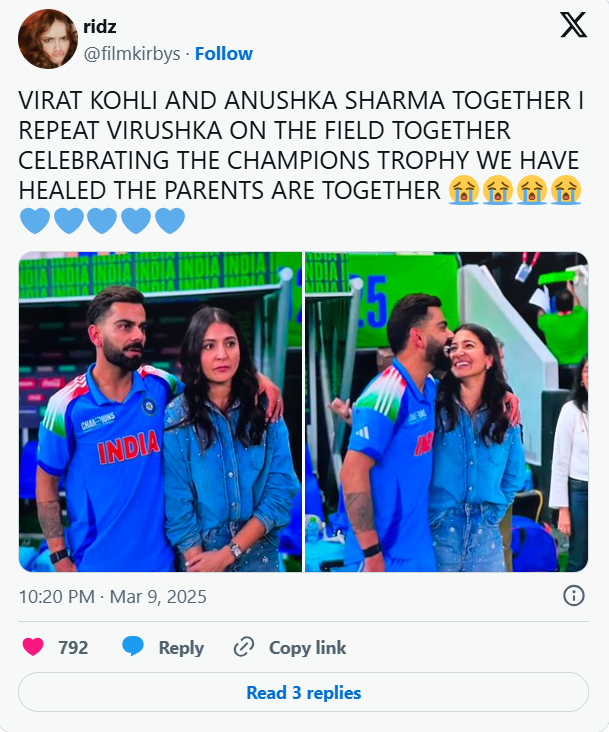Click the Reply text label
Viewport: 609px width, 732px height.
181,648
